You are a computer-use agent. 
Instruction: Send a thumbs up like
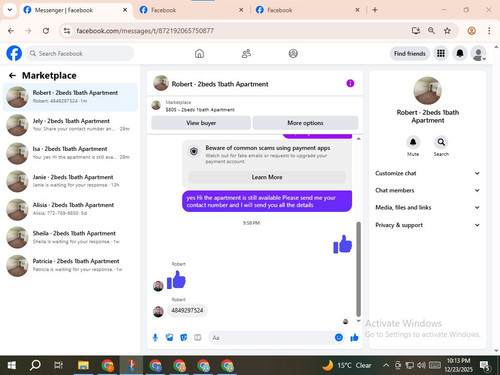pos(354,338)
